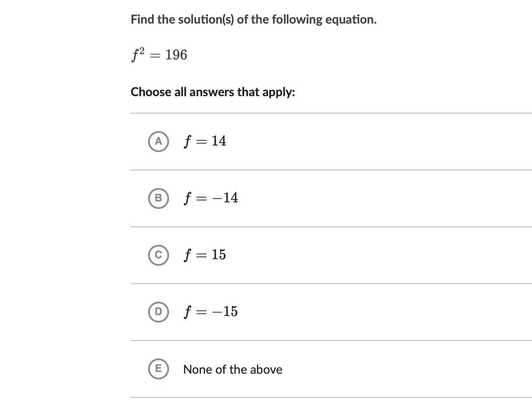Click the word "solution(s)" in the heading
Viewport: 532px width, 410px height.
pos(206,20)
